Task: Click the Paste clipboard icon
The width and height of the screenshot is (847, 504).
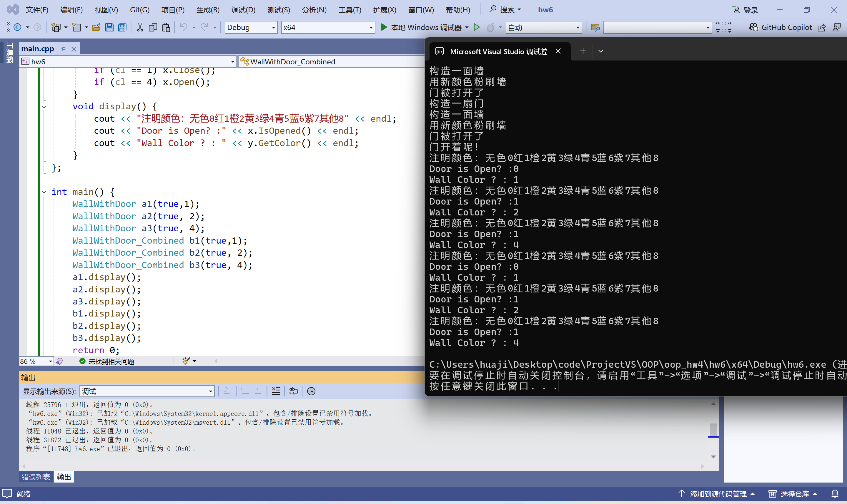Action: (166, 28)
